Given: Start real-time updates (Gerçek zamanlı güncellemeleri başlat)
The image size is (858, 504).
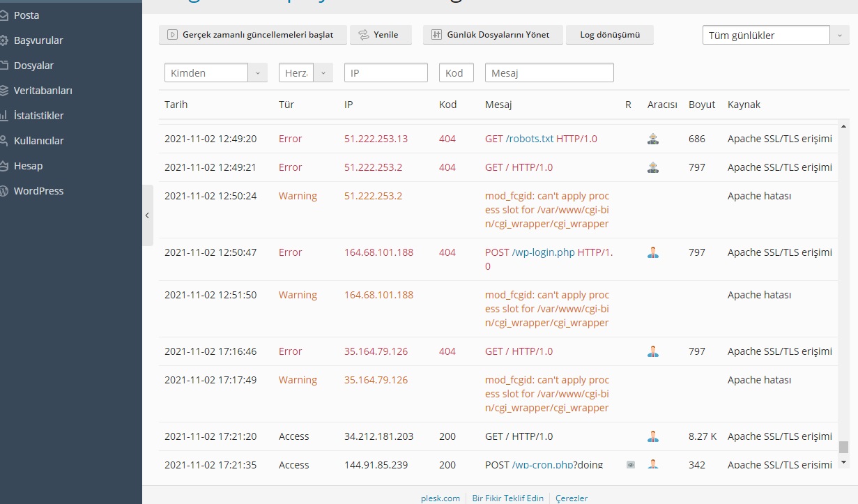Looking at the screenshot, I should (x=253, y=35).
